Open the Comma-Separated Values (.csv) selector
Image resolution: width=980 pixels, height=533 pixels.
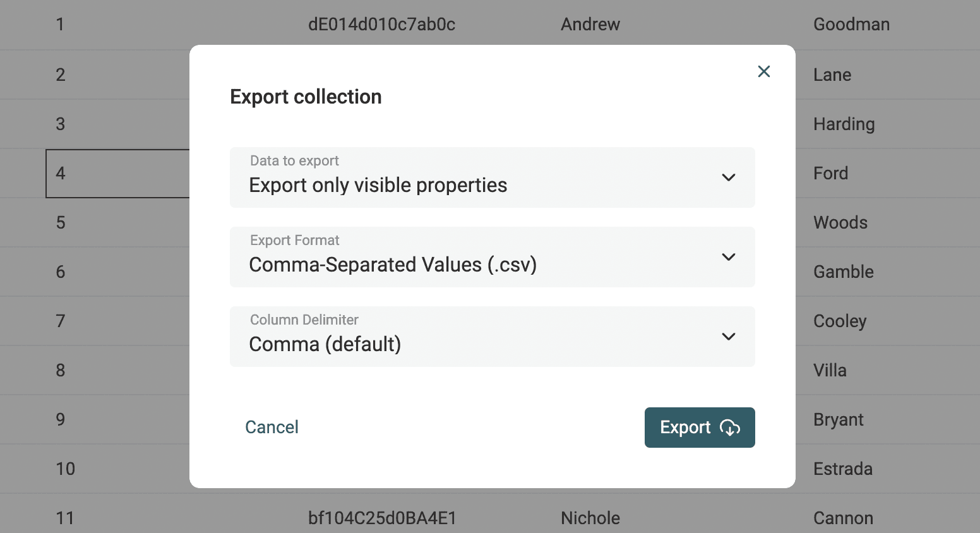393,265
